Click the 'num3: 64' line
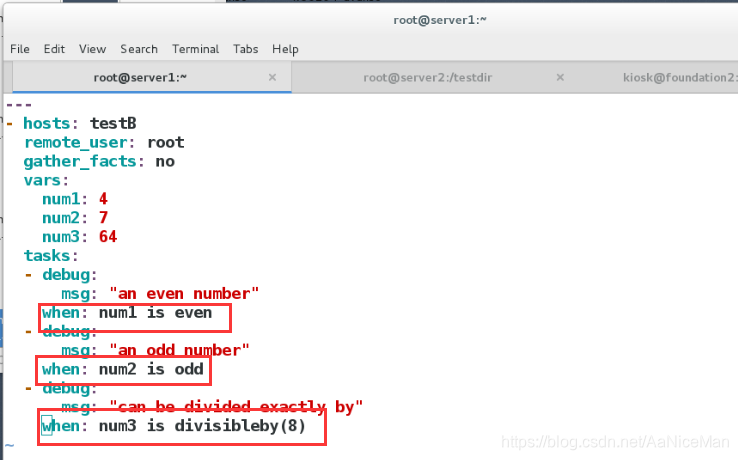Image resolution: width=738 pixels, height=460 pixels. [80, 237]
